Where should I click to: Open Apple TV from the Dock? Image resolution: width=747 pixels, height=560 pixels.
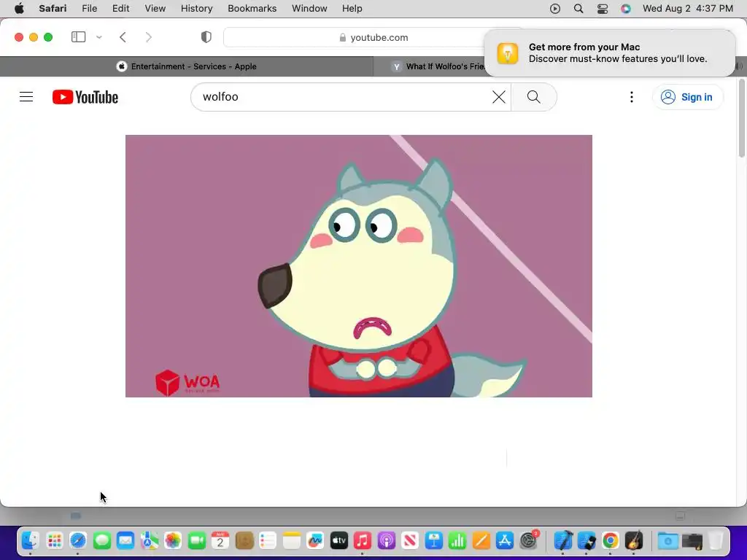pyautogui.click(x=338, y=541)
